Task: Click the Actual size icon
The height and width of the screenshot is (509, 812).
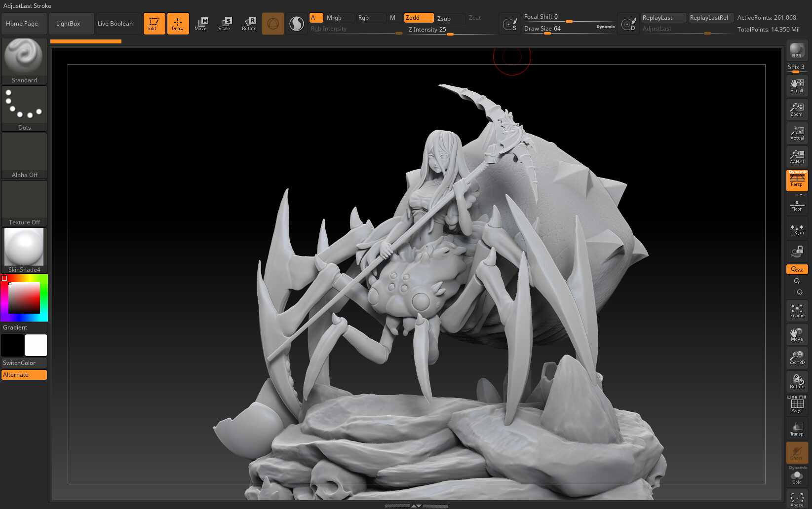Action: [797, 133]
